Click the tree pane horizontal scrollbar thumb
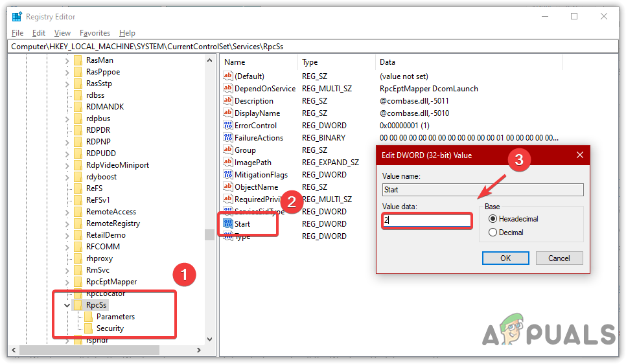626x364 pixels. (89, 350)
